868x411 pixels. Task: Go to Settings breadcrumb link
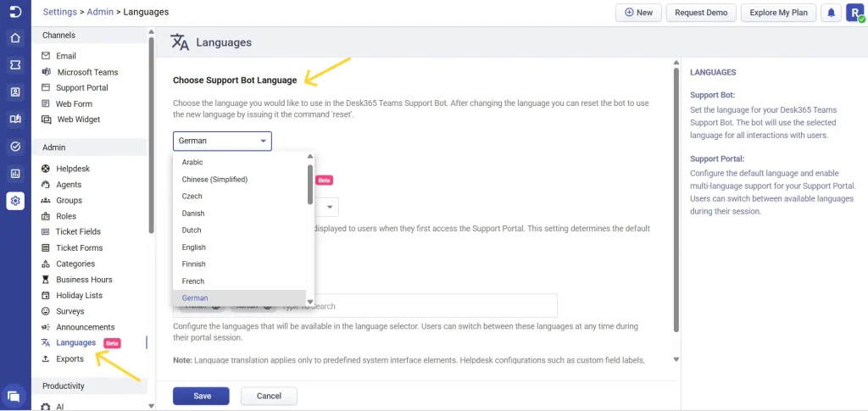tap(60, 12)
